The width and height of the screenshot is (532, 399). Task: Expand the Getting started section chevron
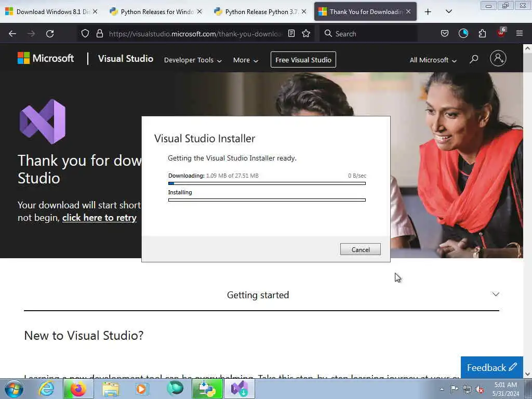495,294
